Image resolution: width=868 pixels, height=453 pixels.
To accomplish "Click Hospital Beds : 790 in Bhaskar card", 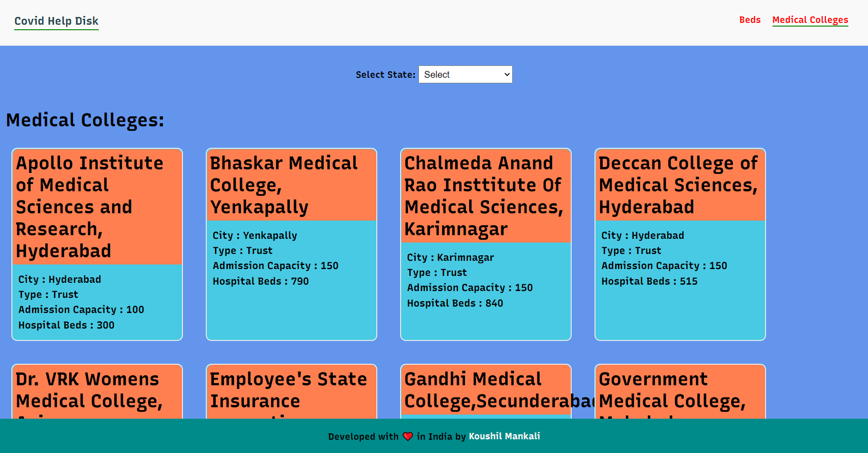I will 261,281.
